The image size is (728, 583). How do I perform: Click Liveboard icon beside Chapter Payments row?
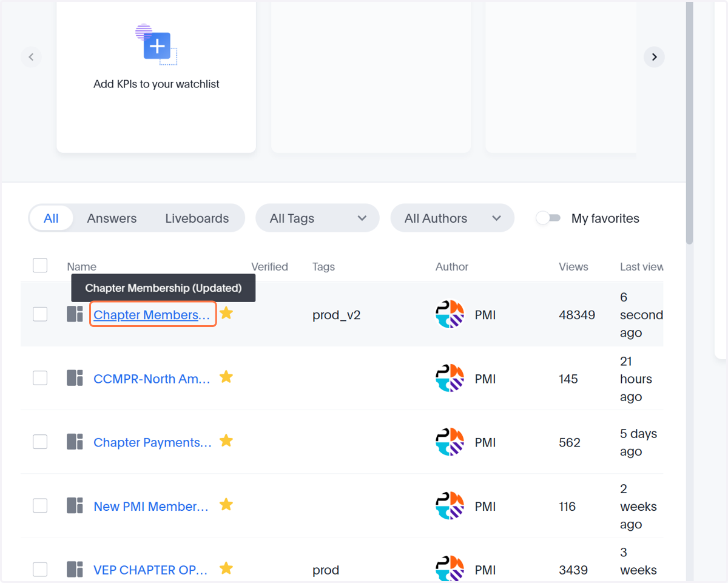click(75, 442)
